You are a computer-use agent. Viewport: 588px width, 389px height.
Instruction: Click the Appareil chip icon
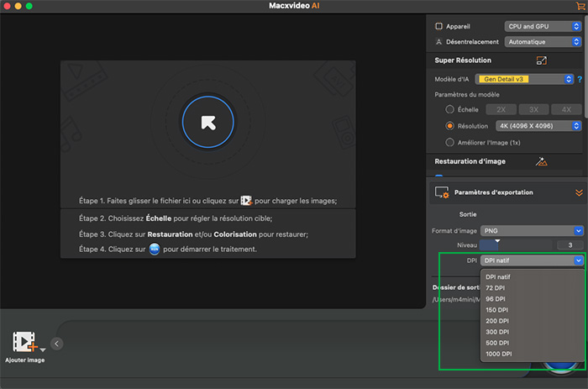click(x=438, y=26)
